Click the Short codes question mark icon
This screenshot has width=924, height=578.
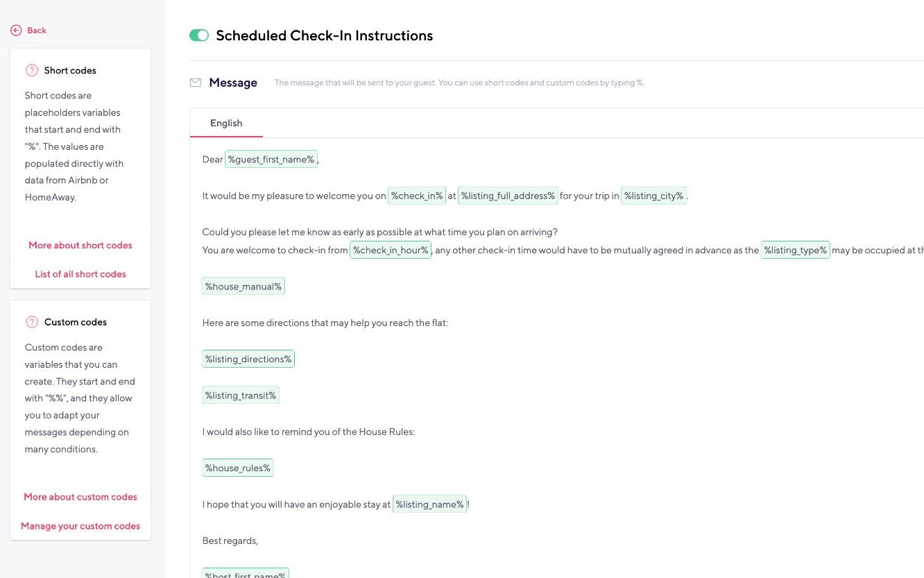click(x=32, y=70)
